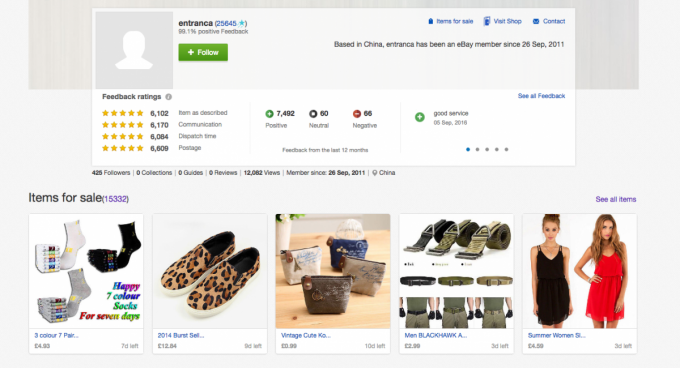This screenshot has height=368, width=680.
Task: Click the Visit Shop storefront icon
Action: (x=487, y=21)
